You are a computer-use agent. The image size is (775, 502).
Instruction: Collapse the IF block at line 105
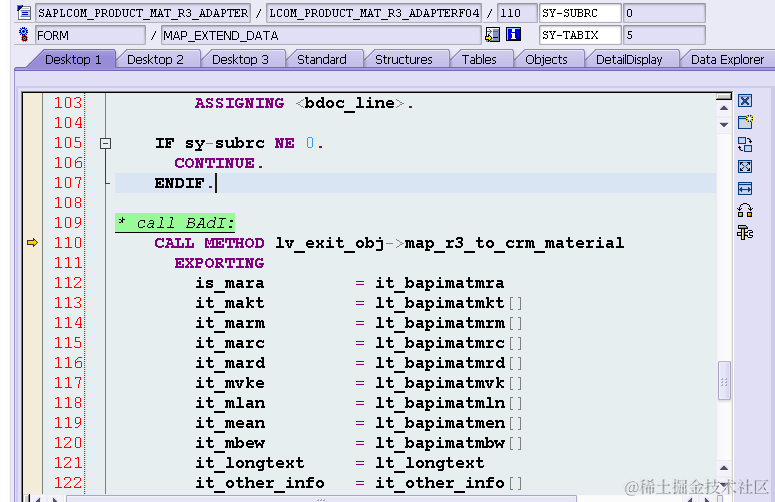(x=105, y=143)
